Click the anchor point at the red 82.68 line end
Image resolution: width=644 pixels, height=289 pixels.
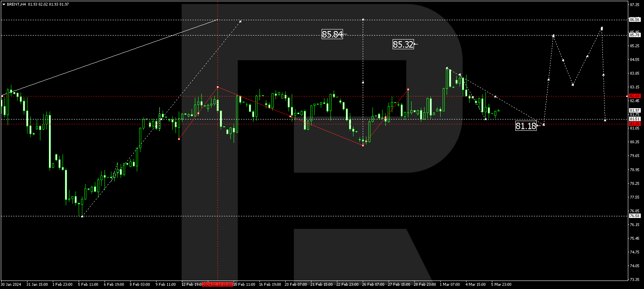pyautogui.click(x=627, y=96)
